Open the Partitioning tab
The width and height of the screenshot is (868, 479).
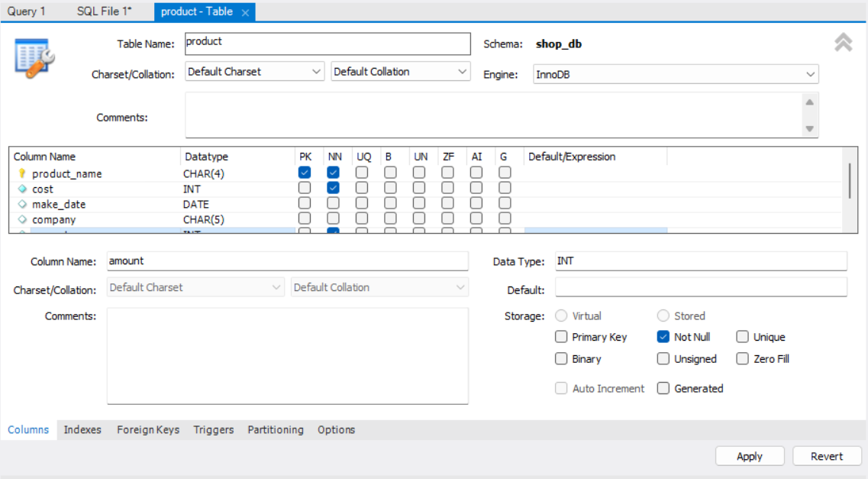275,429
